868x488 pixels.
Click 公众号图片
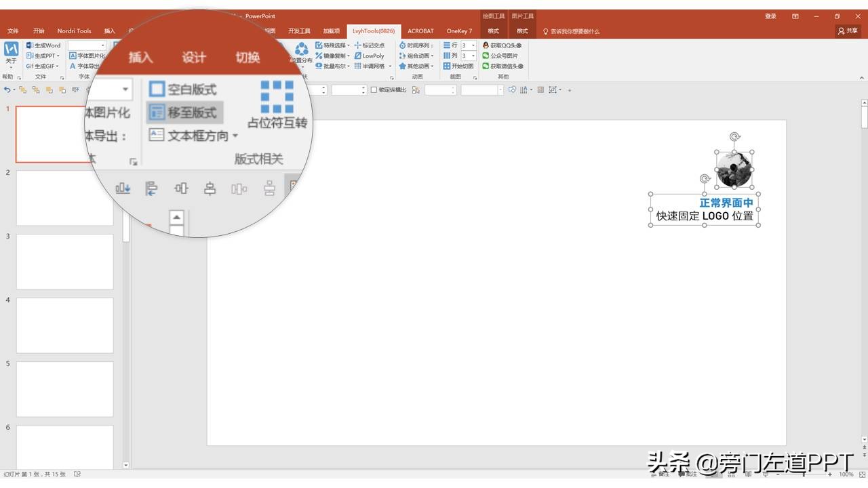coord(500,56)
